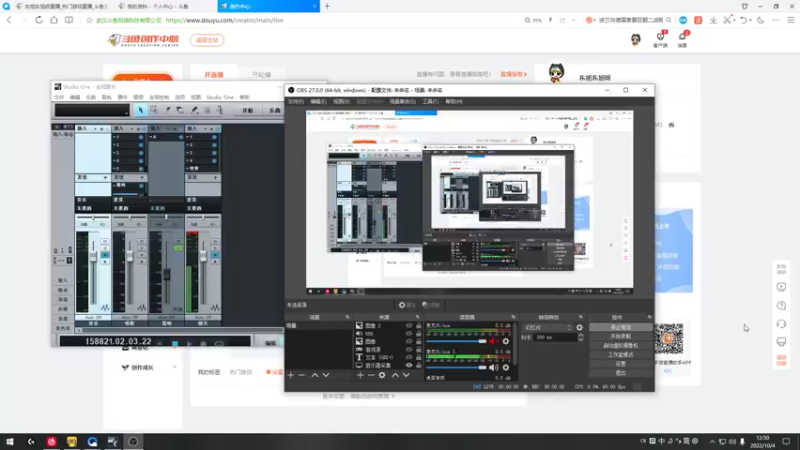800x450 pixels.
Task: Go to browser home page
Action: pyautogui.click(x=54, y=20)
